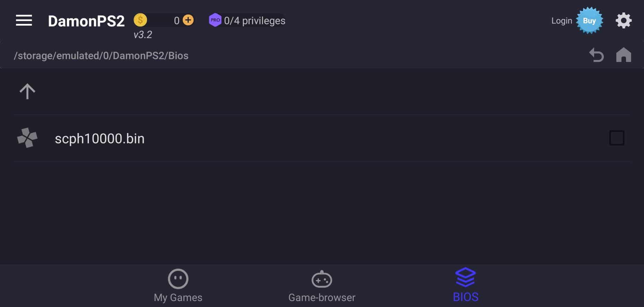Select the scph10000.bin file entry
Screen dimensions: 644x307
tap(323, 138)
